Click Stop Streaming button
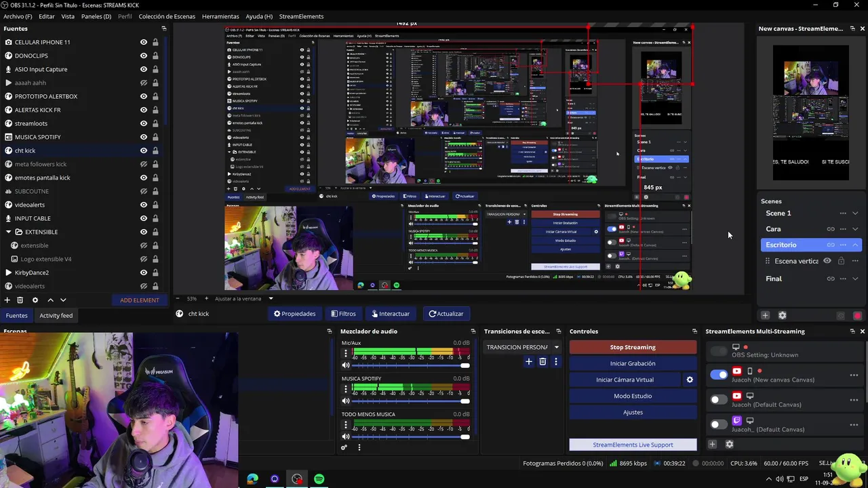This screenshot has height=488, width=868. click(x=633, y=347)
